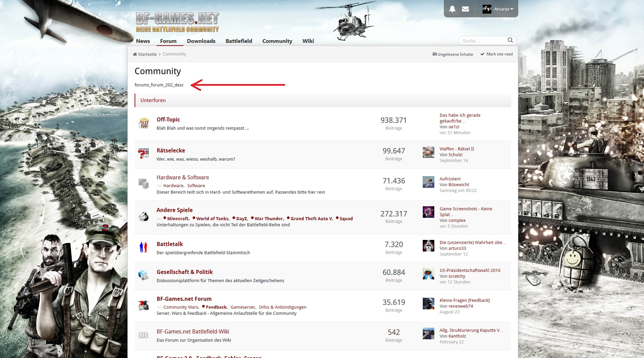Click the Suche search input field
The height and width of the screenshot is (358, 644).
point(483,41)
